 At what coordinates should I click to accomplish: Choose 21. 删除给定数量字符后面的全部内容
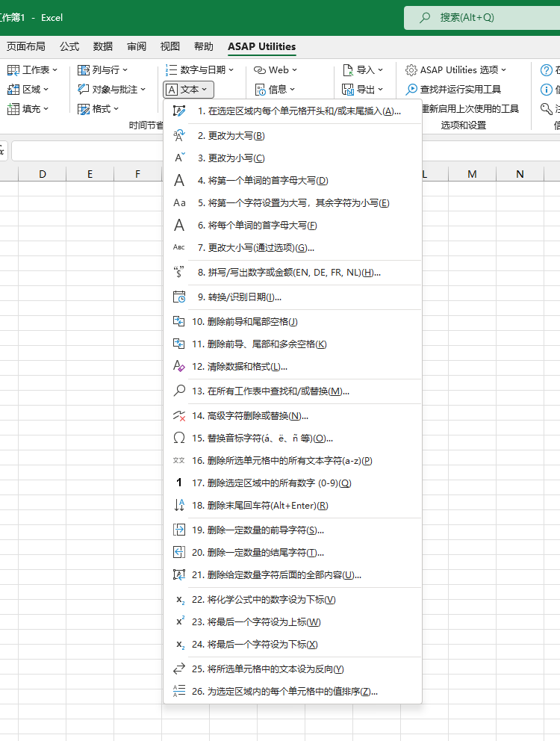pyautogui.click(x=293, y=574)
